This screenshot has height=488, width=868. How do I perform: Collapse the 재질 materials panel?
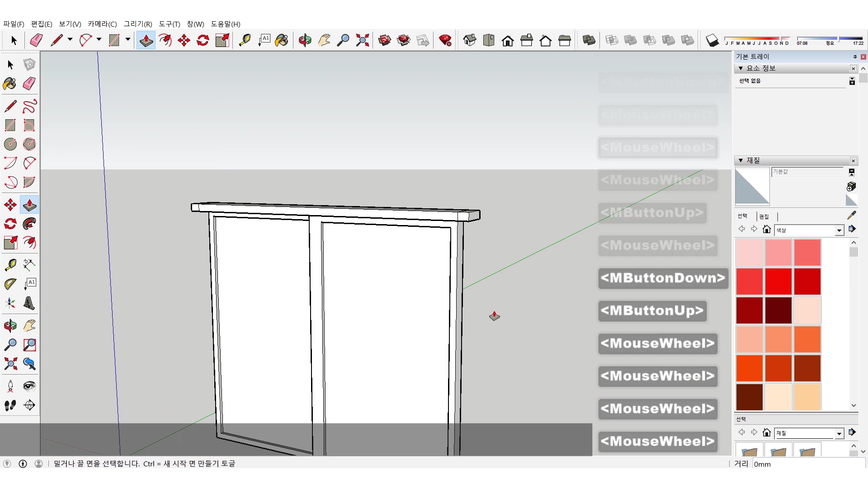pos(741,160)
